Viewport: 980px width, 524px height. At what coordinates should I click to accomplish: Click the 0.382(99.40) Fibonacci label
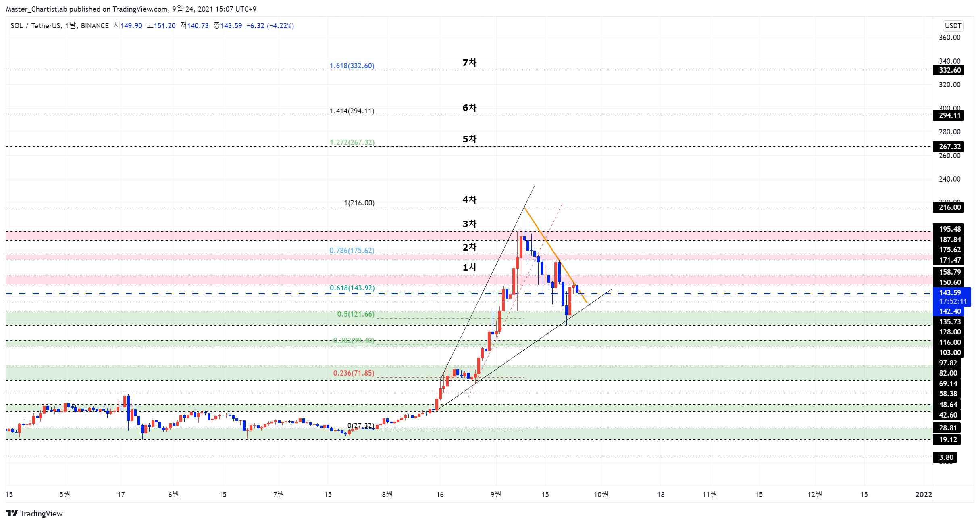point(354,340)
